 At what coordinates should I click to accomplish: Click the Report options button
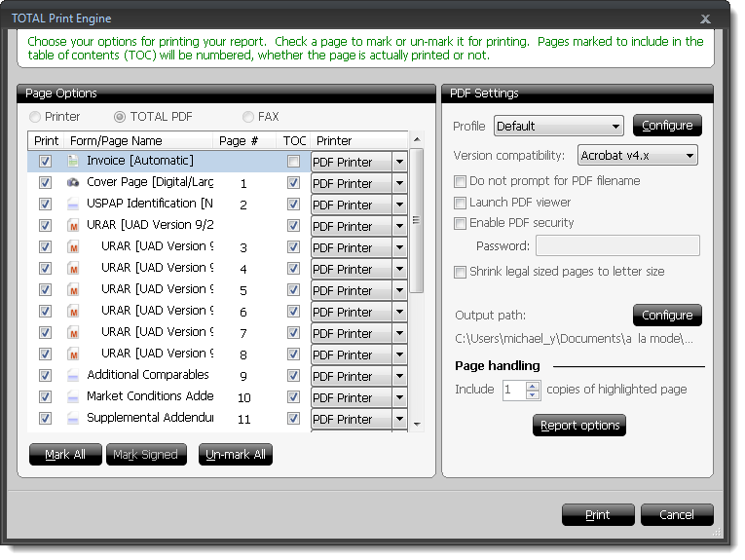coord(579,426)
